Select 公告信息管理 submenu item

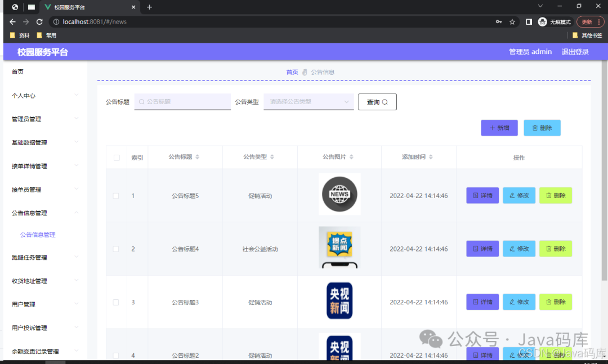coord(38,235)
